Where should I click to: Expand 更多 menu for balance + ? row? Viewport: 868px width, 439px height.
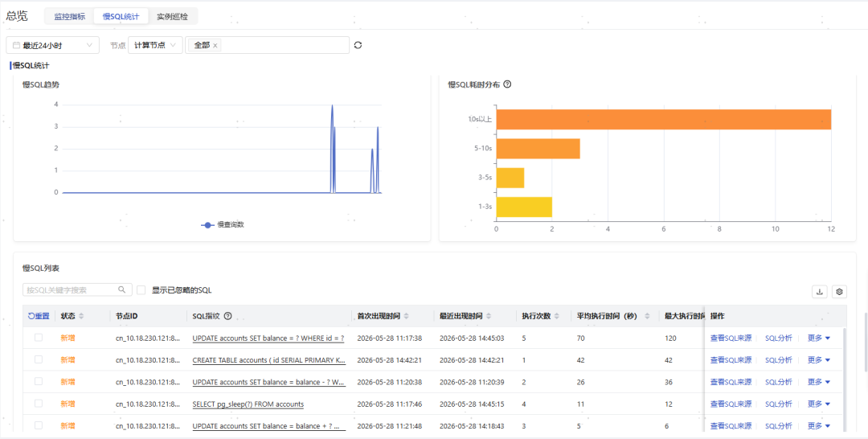(x=819, y=425)
